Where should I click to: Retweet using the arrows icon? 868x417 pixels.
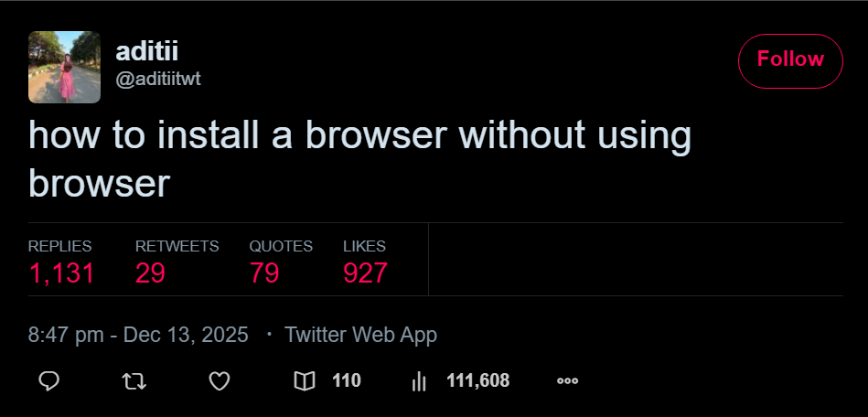click(134, 381)
